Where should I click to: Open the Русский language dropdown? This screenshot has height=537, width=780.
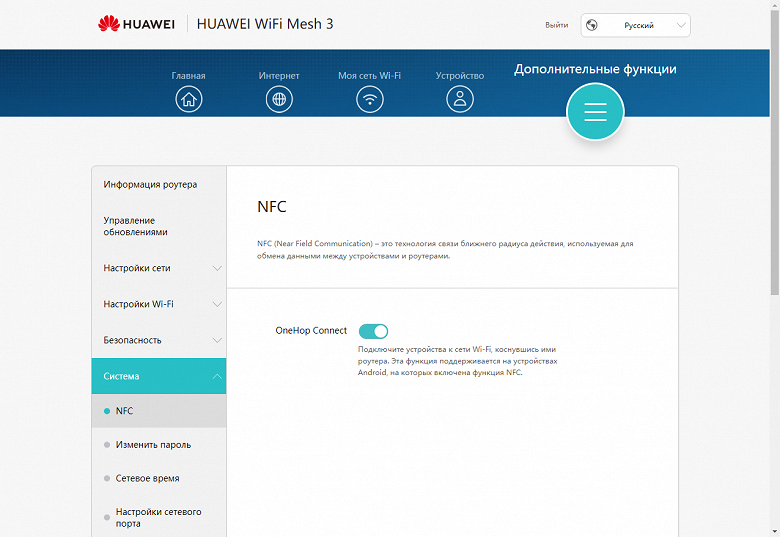pyautogui.click(x=636, y=25)
